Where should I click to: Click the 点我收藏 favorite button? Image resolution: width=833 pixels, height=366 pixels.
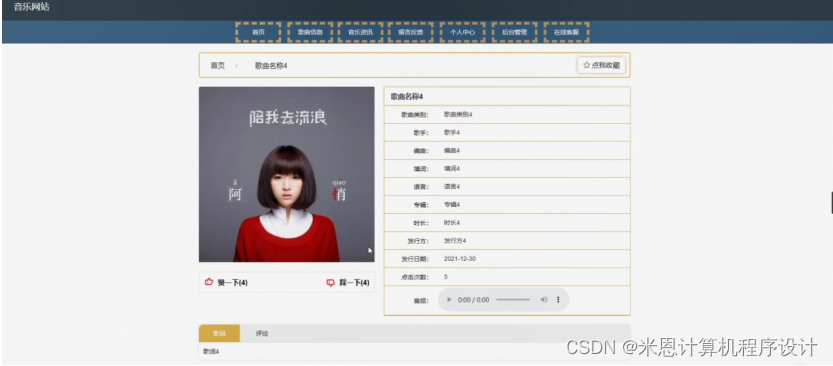point(601,65)
